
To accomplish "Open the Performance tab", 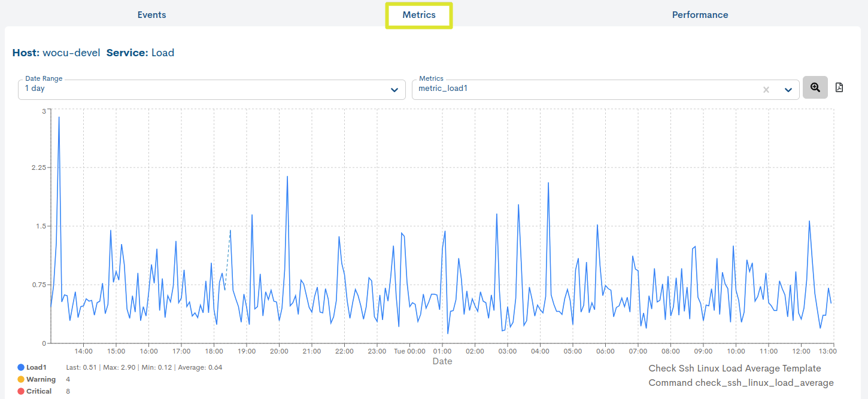I will pyautogui.click(x=700, y=14).
